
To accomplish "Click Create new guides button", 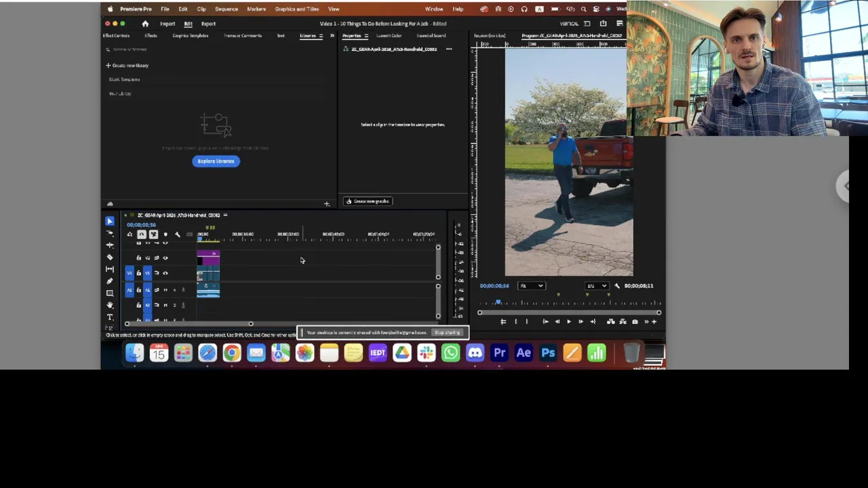I will click(x=368, y=201).
